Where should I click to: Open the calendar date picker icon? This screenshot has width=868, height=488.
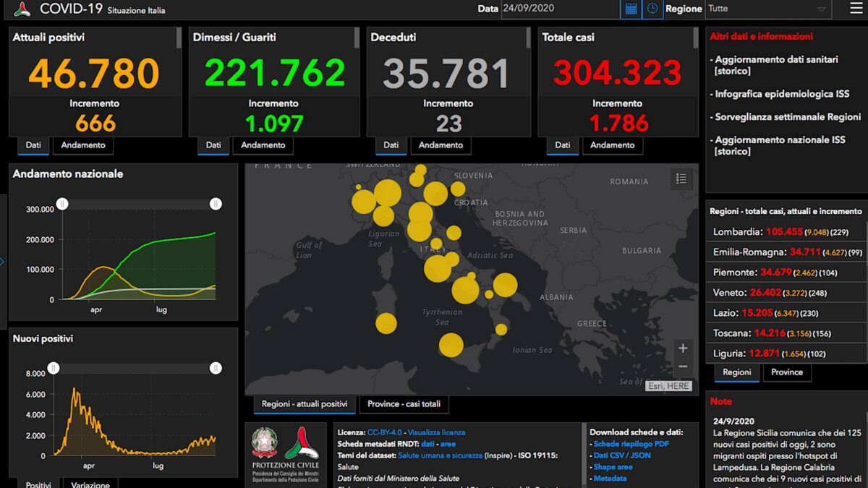pos(631,9)
